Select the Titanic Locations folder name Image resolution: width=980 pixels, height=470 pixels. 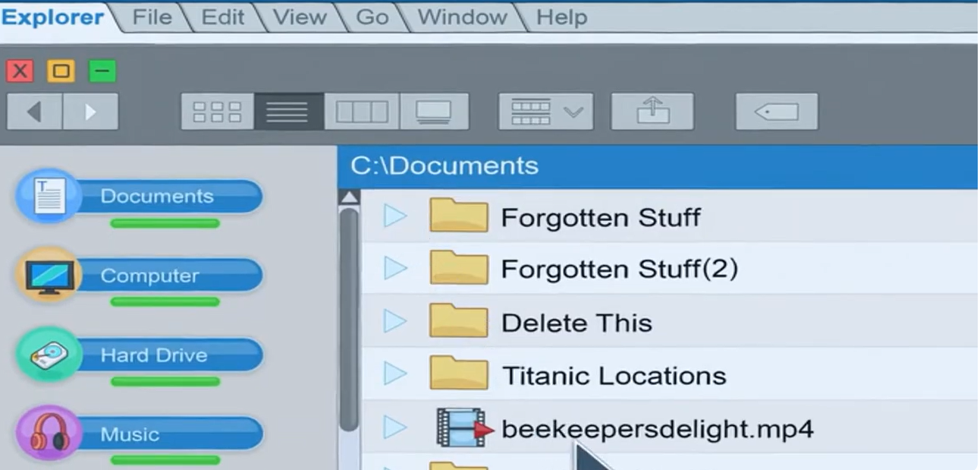click(x=614, y=375)
